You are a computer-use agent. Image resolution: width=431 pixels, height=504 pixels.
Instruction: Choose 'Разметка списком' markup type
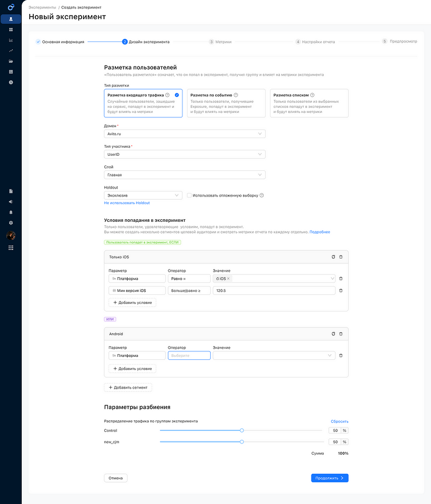pos(309,103)
